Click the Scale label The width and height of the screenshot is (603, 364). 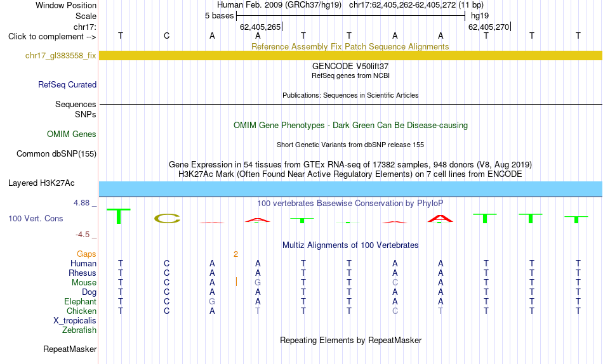click(x=86, y=16)
